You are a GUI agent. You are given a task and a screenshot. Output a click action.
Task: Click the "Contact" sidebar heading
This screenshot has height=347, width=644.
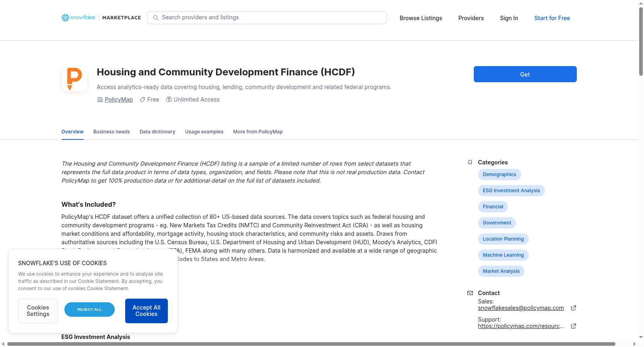click(489, 293)
